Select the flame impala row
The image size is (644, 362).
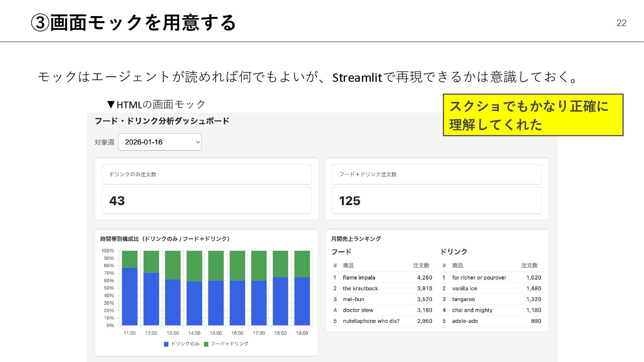point(359,278)
